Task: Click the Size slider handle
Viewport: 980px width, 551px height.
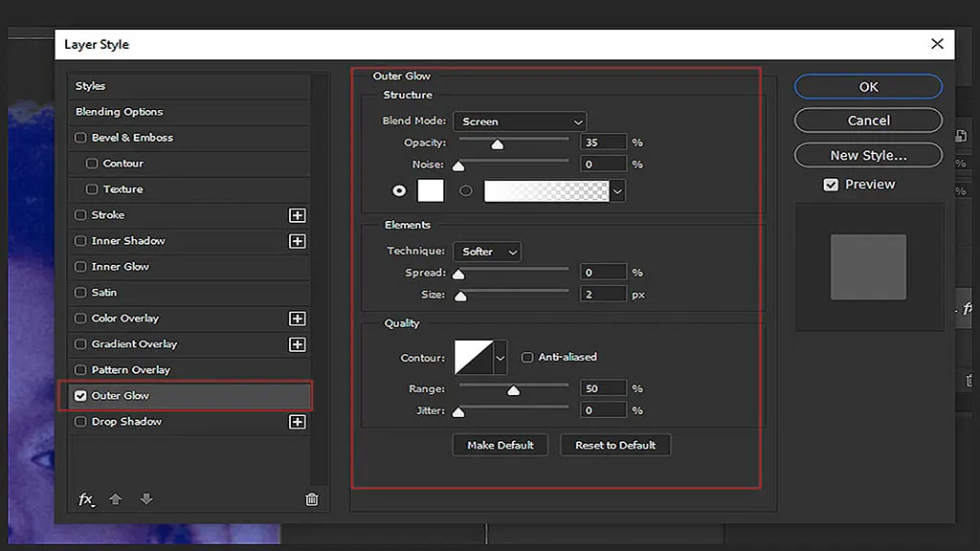Action: 460,297
